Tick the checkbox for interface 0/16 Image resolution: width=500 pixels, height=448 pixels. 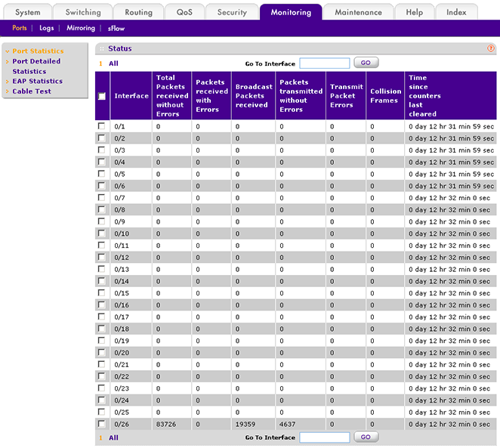click(x=101, y=304)
